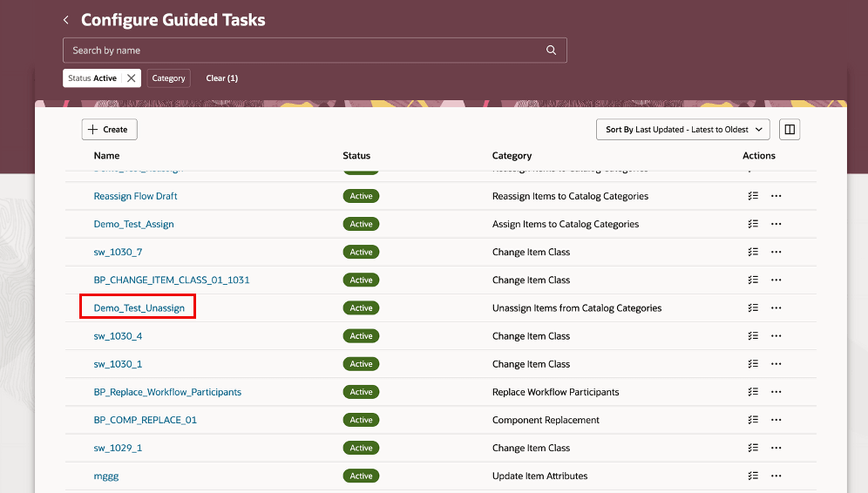Viewport: 868px width, 493px height.
Task: Open the Demo_Test_Unassign guided task
Action: 139,308
